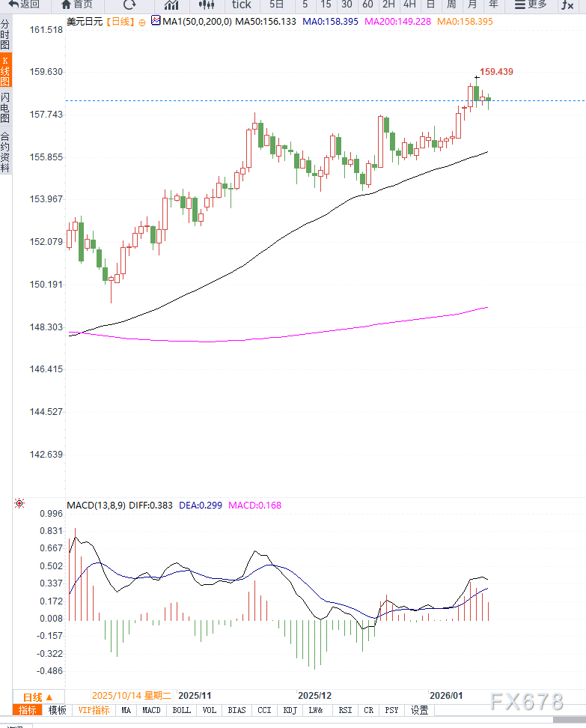Click the 设置 button in the bottom bar
The height and width of the screenshot is (728, 586).
(419, 710)
